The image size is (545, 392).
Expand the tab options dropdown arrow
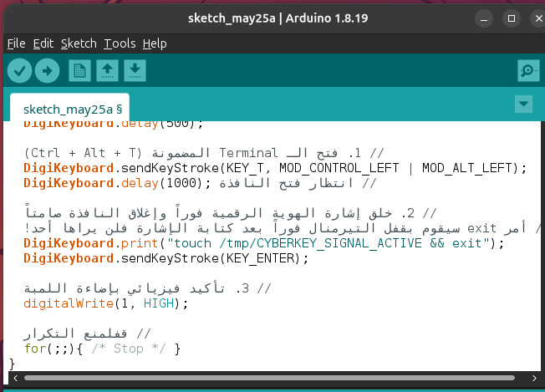click(523, 104)
